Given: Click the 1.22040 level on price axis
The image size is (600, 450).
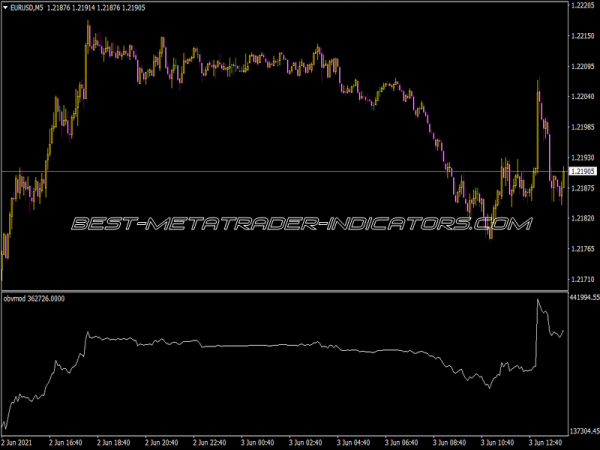Looking at the screenshot, I should point(582,97).
